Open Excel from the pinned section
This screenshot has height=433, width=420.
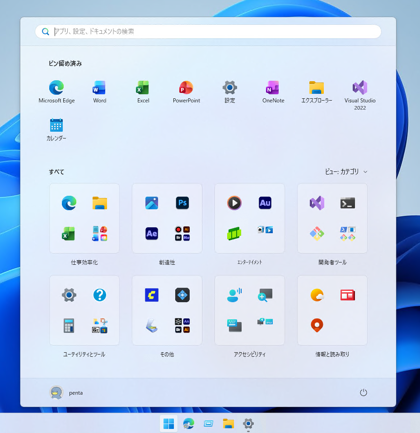click(143, 92)
